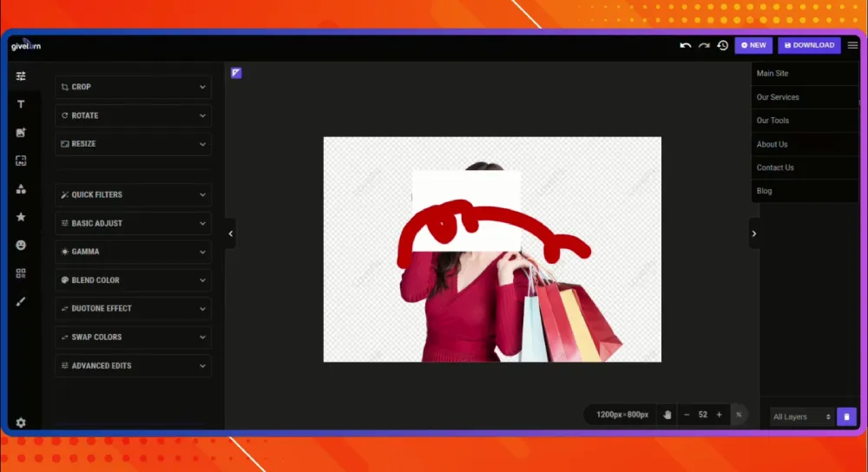Screen dimensions: 868x472
Task: Expand the Advanced Edits section
Action: click(x=133, y=366)
